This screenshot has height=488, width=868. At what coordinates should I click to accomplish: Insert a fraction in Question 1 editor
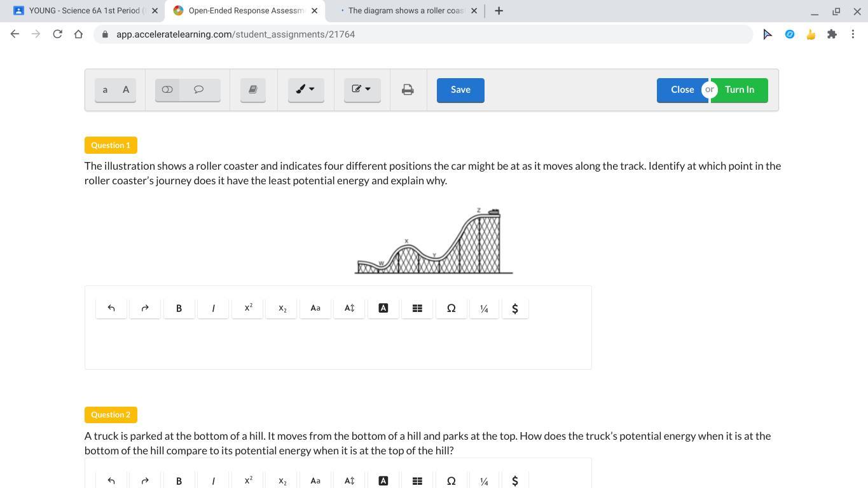[x=484, y=308]
